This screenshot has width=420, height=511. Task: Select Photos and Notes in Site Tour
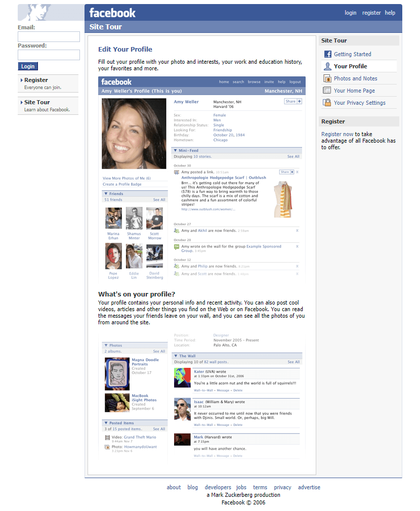pos(356,78)
